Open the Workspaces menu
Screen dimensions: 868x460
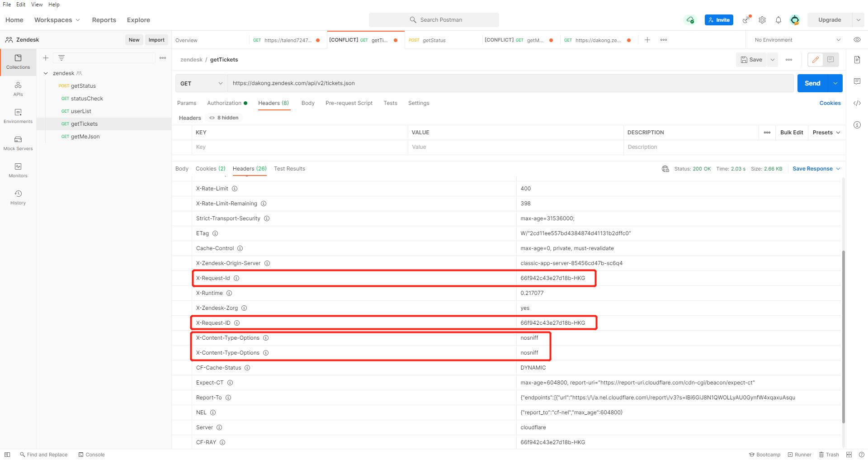click(57, 20)
